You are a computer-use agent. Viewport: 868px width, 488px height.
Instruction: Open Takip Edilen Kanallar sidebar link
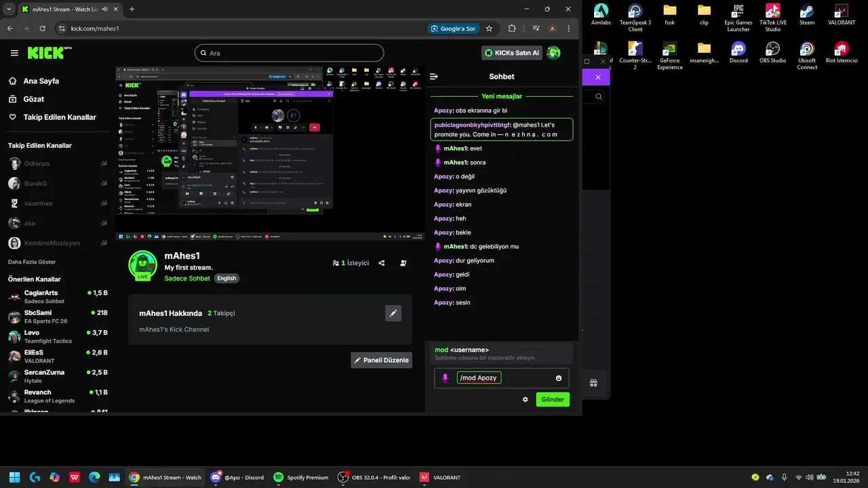tap(52, 117)
